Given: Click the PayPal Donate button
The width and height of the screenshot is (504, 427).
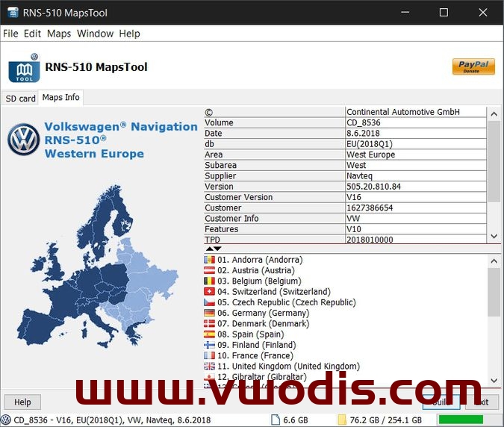Looking at the screenshot, I should 473,66.
